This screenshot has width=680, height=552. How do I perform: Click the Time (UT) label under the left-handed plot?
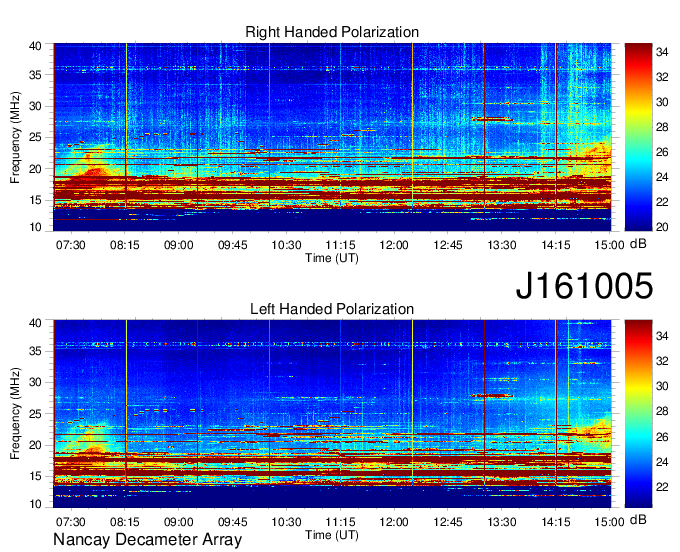(332, 535)
